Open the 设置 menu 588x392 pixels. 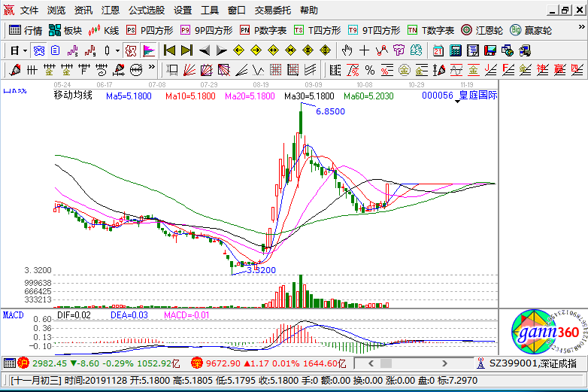[183, 11]
